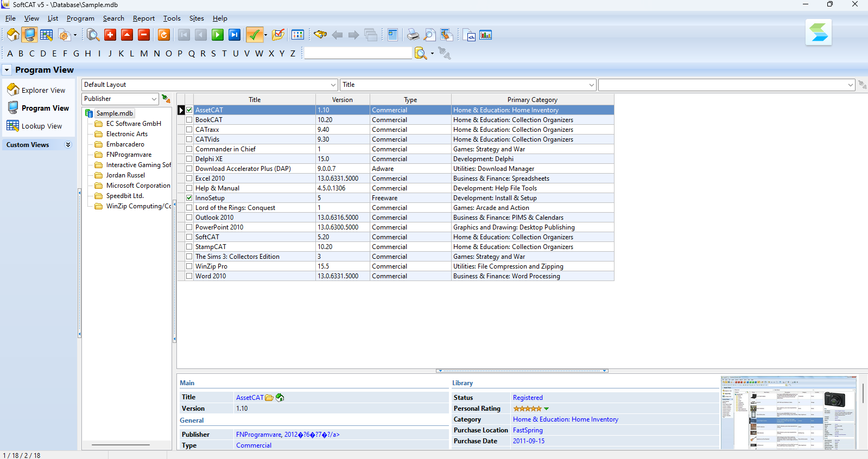Click the binoculars Find icon

(x=320, y=35)
